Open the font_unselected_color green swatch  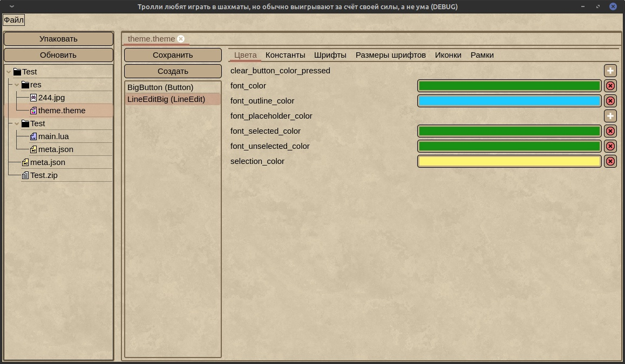coord(509,146)
